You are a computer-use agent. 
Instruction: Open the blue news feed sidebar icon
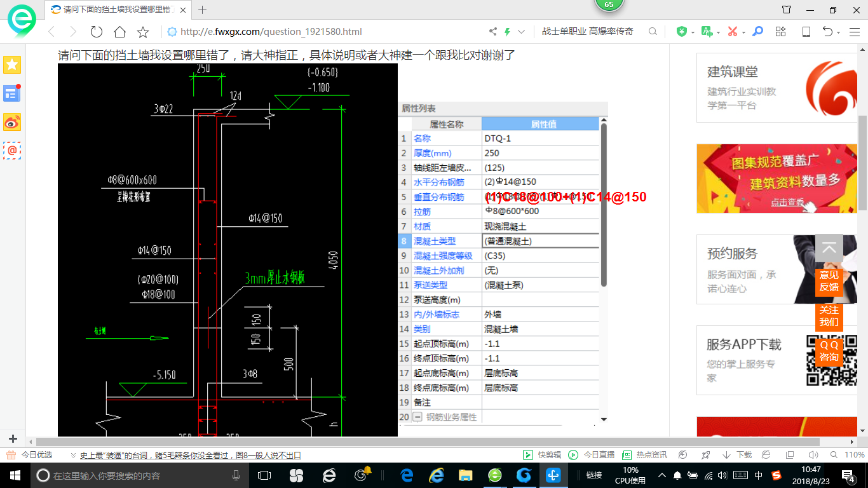coord(12,93)
